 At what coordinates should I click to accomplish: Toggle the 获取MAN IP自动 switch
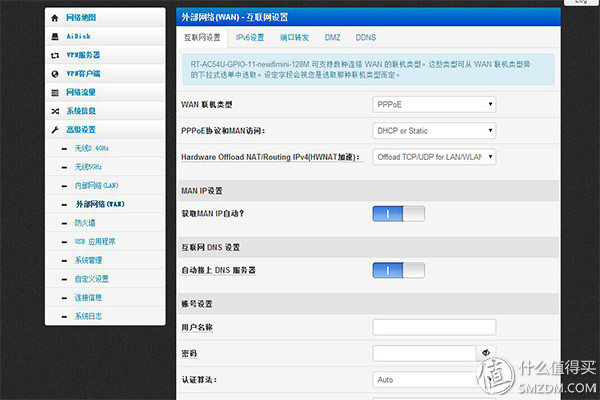pos(398,214)
